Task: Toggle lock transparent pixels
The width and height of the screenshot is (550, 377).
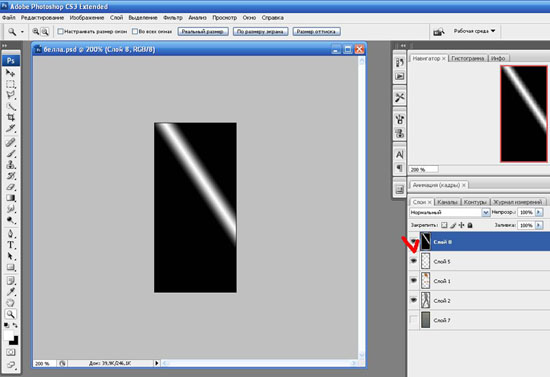Action: 444,225
